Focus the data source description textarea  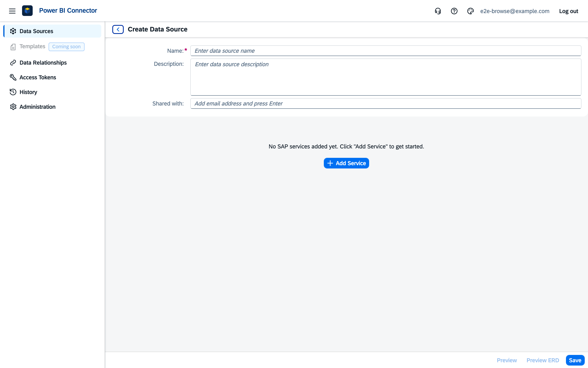click(386, 77)
